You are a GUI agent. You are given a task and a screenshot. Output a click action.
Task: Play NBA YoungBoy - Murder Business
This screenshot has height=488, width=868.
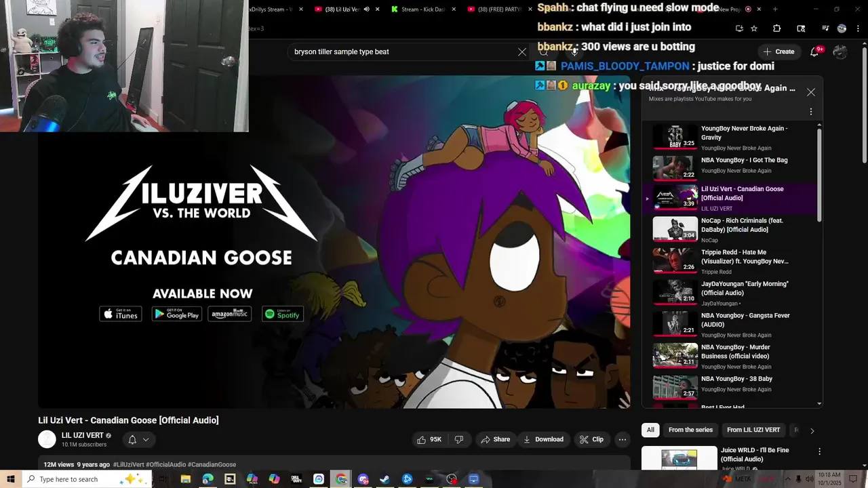[x=732, y=357]
